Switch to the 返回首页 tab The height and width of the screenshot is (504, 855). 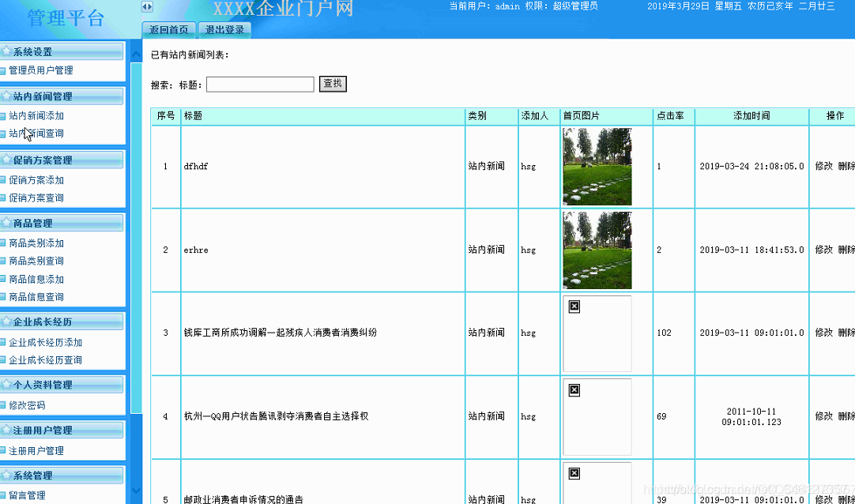[x=168, y=30]
